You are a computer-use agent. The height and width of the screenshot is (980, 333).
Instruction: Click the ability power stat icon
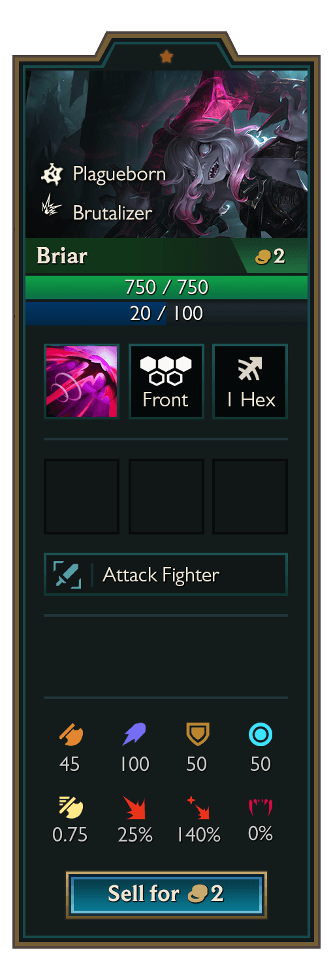click(x=134, y=734)
